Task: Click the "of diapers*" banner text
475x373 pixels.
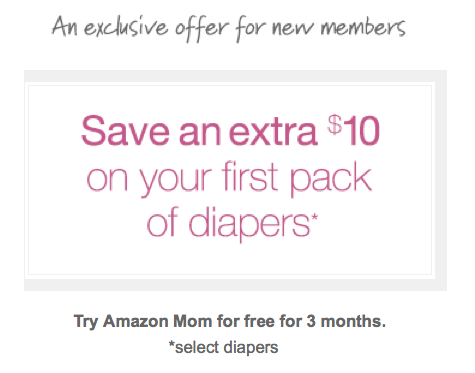Action: 232,223
